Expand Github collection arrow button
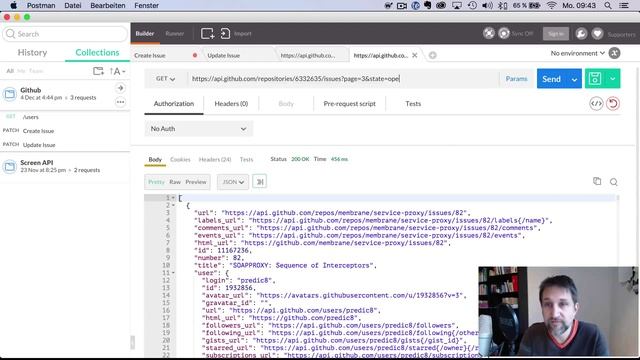Screen dimensions: 640x360 [x=120, y=88]
